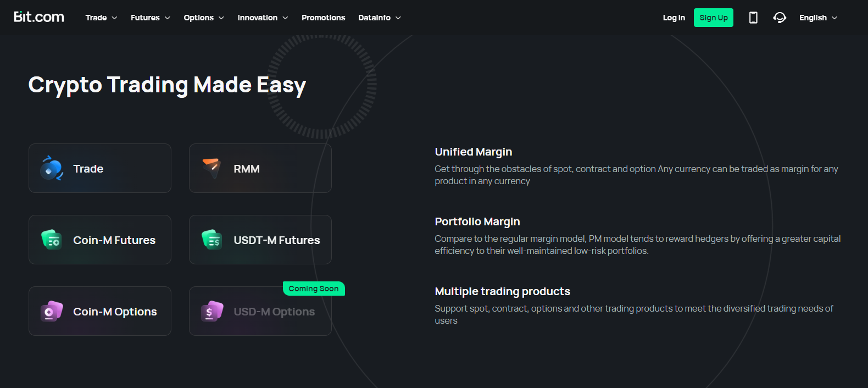Open the Options navigation menu

(204, 18)
